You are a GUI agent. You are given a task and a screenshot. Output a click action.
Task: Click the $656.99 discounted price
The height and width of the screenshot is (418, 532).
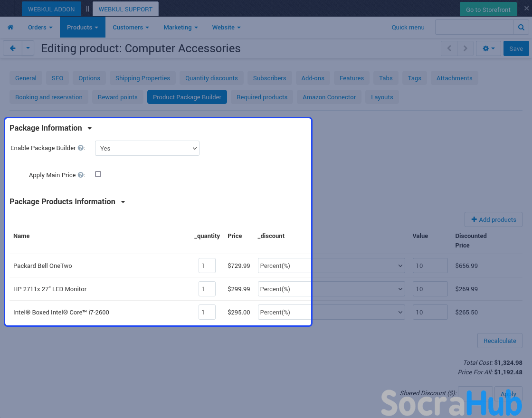[x=466, y=266]
